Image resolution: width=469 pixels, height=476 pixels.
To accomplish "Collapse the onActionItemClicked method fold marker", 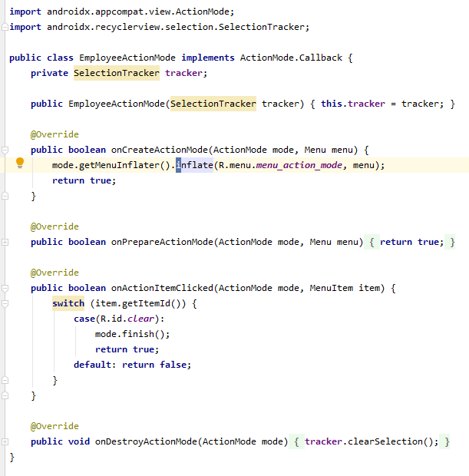I will pyautogui.click(x=5, y=288).
